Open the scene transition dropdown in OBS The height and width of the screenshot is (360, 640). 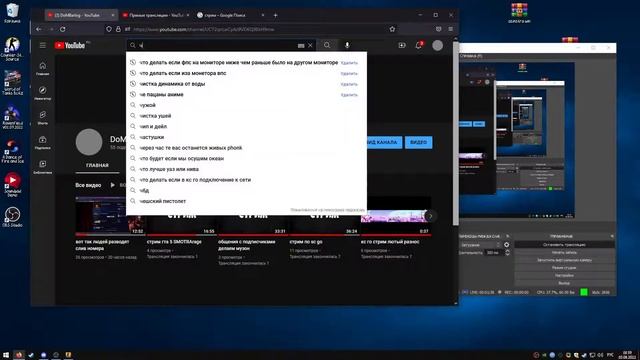click(x=480, y=245)
